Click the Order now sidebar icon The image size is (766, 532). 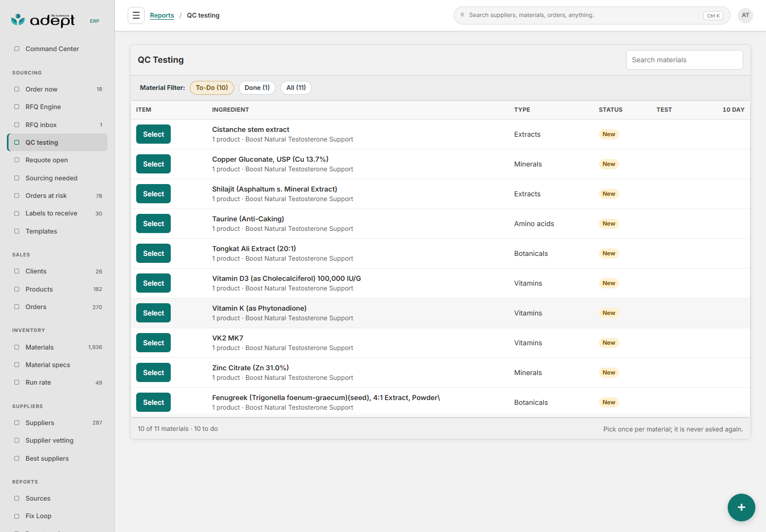pyautogui.click(x=16, y=89)
